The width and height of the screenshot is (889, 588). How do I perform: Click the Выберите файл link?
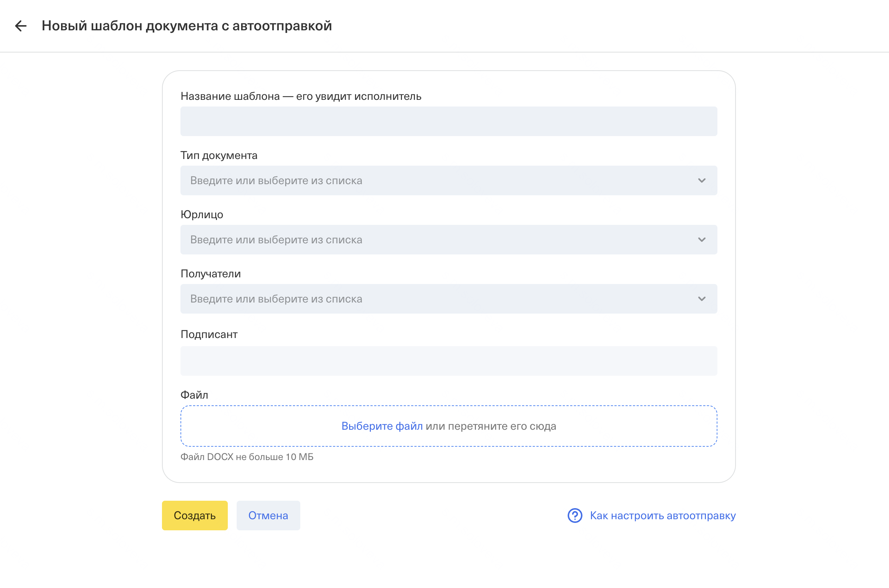click(382, 426)
